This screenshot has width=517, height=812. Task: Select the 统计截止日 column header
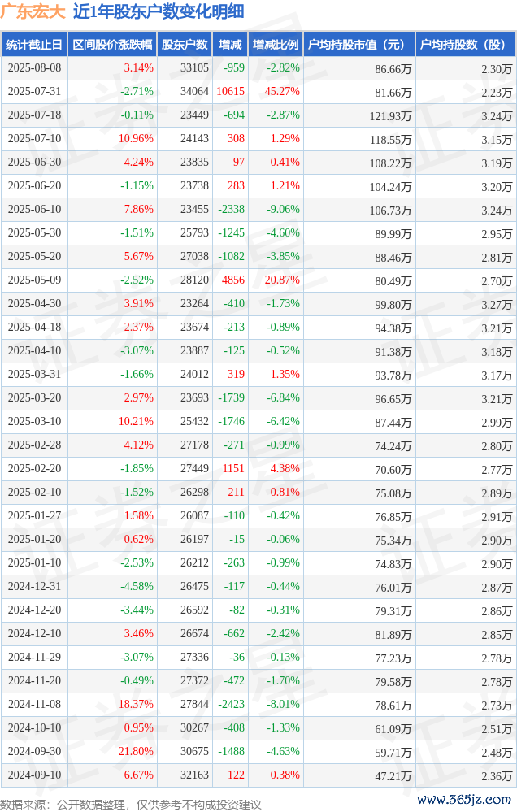[x=34, y=45]
